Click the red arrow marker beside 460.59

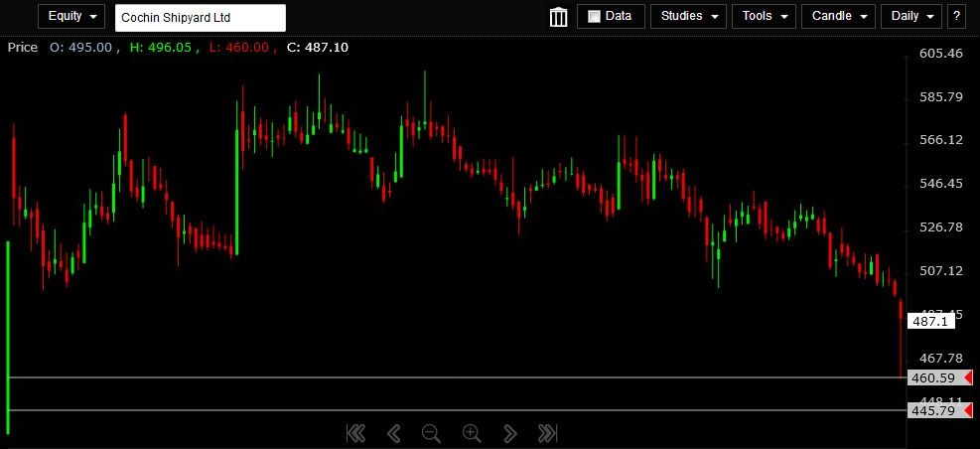[968, 377]
